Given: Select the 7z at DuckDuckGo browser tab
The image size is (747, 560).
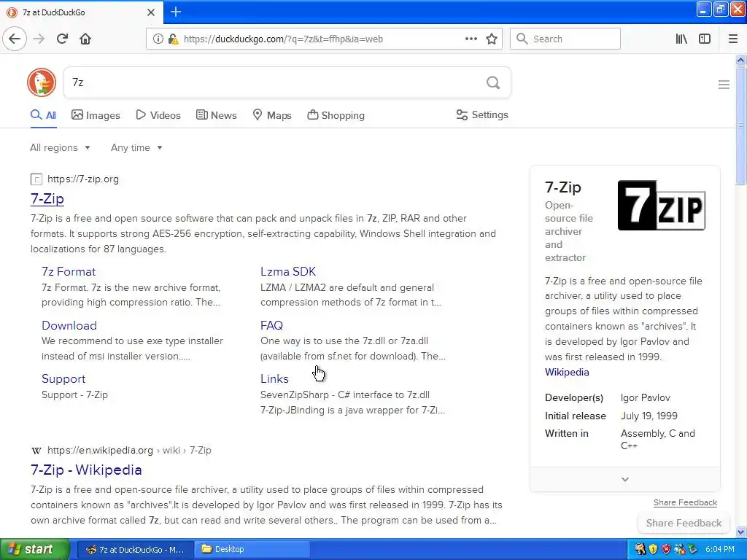Looking at the screenshot, I should 82,12.
